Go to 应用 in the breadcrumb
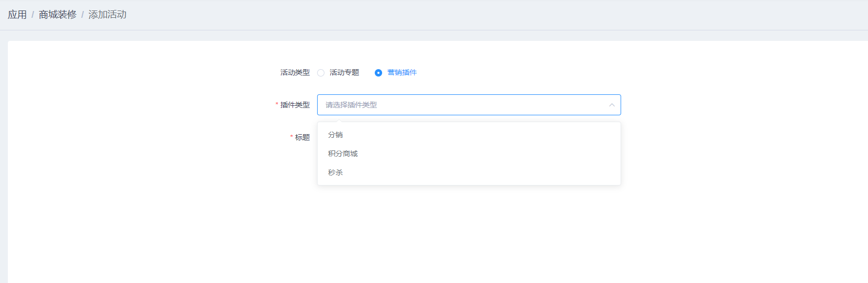Viewport: 868px width, 283px height. 17,15
